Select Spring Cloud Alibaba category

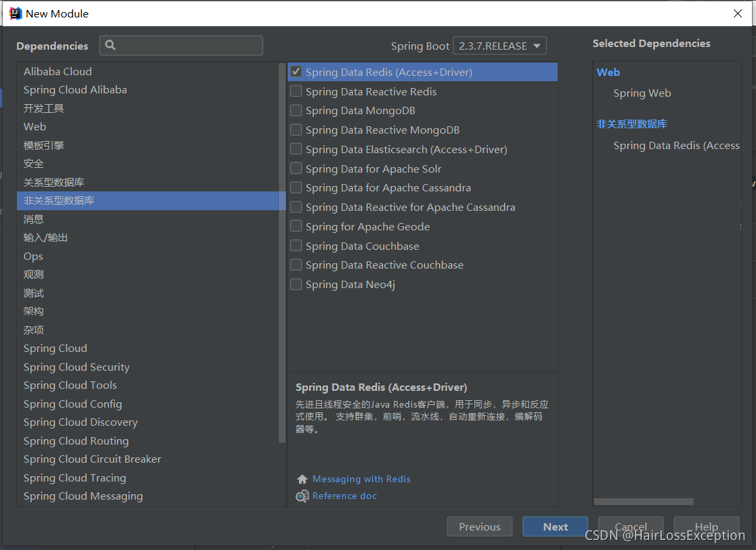148,89
